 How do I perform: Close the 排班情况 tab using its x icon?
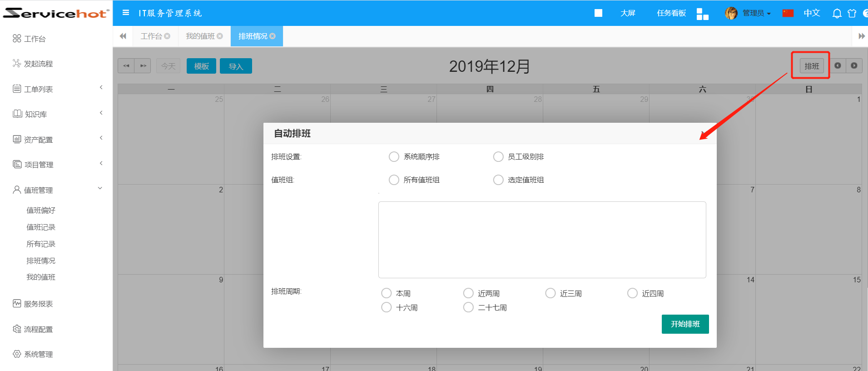(273, 36)
